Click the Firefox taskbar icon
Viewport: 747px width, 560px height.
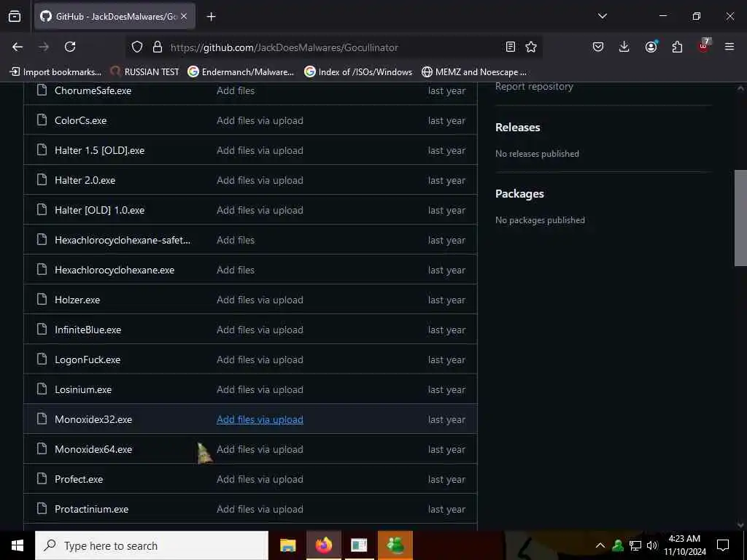click(x=323, y=545)
